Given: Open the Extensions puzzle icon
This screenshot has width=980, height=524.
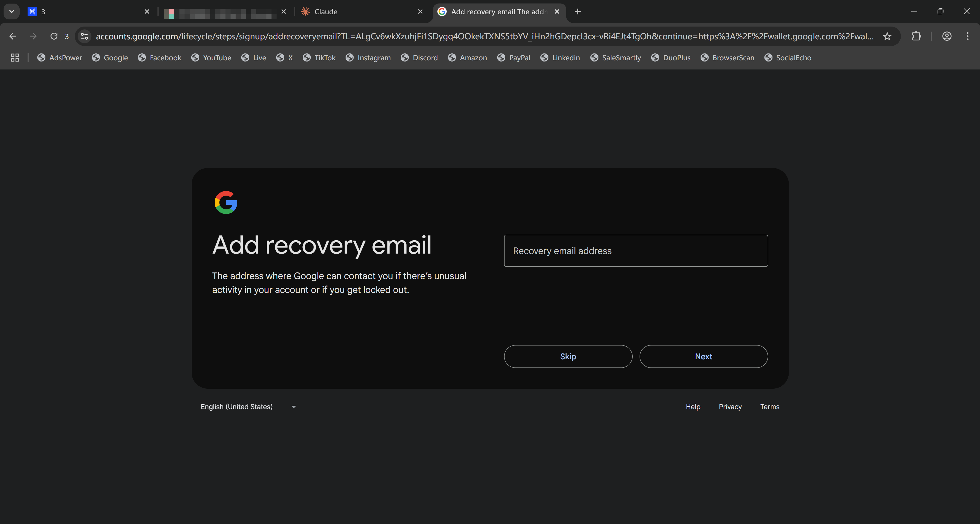Looking at the screenshot, I should click(916, 36).
